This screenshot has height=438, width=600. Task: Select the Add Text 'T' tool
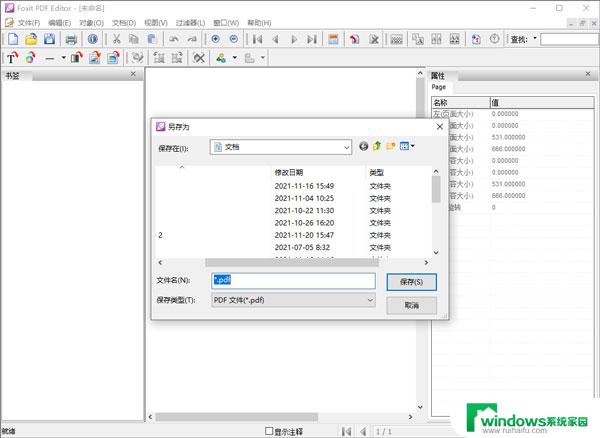[12, 58]
